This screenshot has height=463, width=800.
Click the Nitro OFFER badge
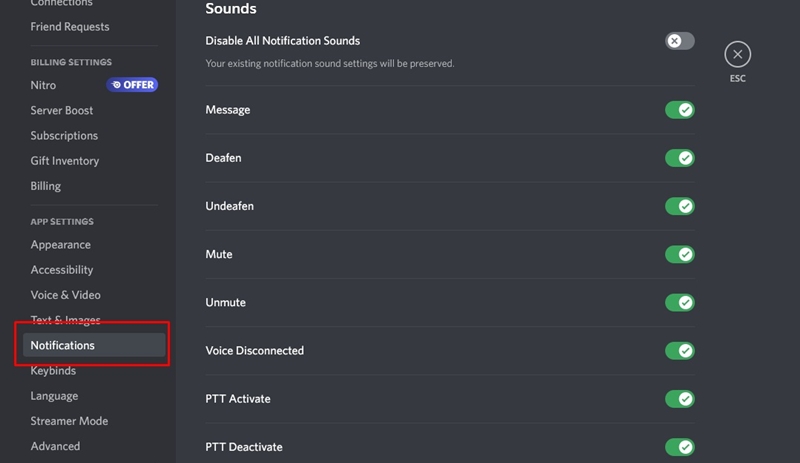tap(132, 85)
